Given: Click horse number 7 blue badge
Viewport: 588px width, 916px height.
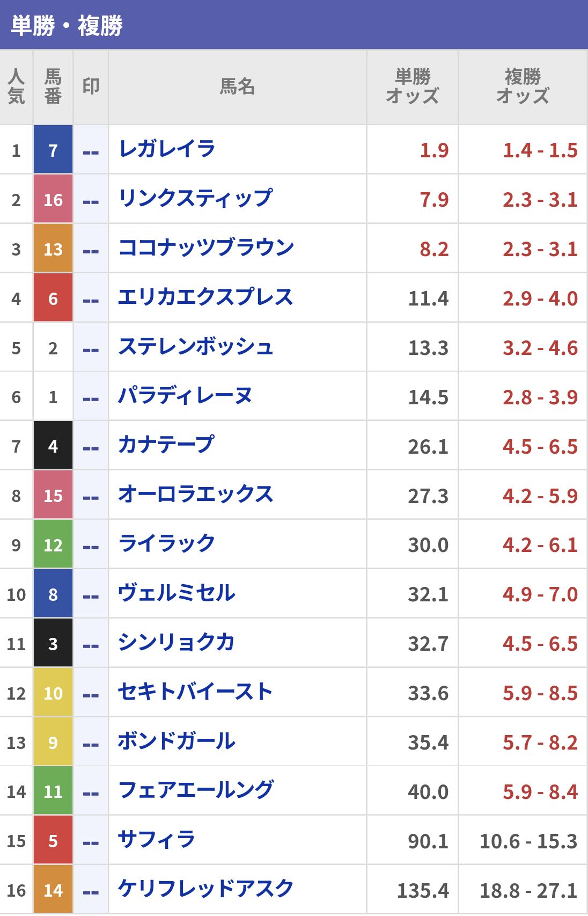Looking at the screenshot, I should coord(53,150).
